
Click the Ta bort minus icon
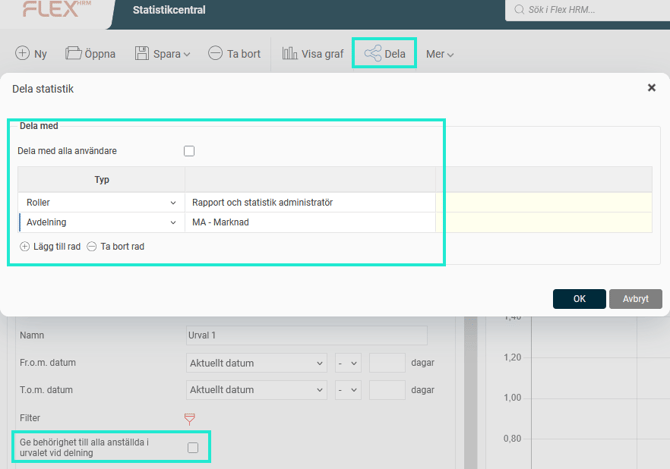coord(215,54)
